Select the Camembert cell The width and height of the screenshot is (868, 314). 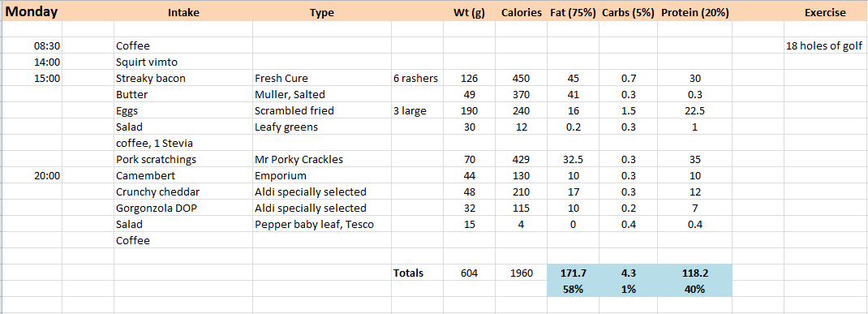tap(183, 175)
